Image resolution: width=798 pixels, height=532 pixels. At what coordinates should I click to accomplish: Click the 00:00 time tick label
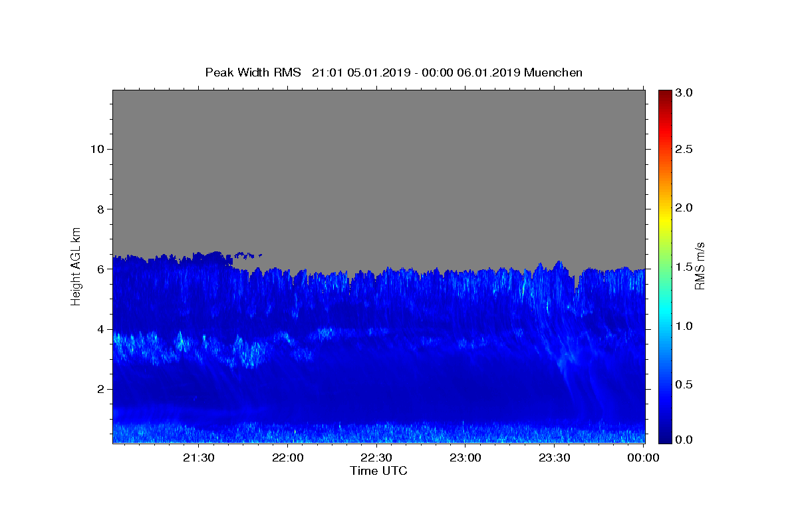[x=643, y=458]
